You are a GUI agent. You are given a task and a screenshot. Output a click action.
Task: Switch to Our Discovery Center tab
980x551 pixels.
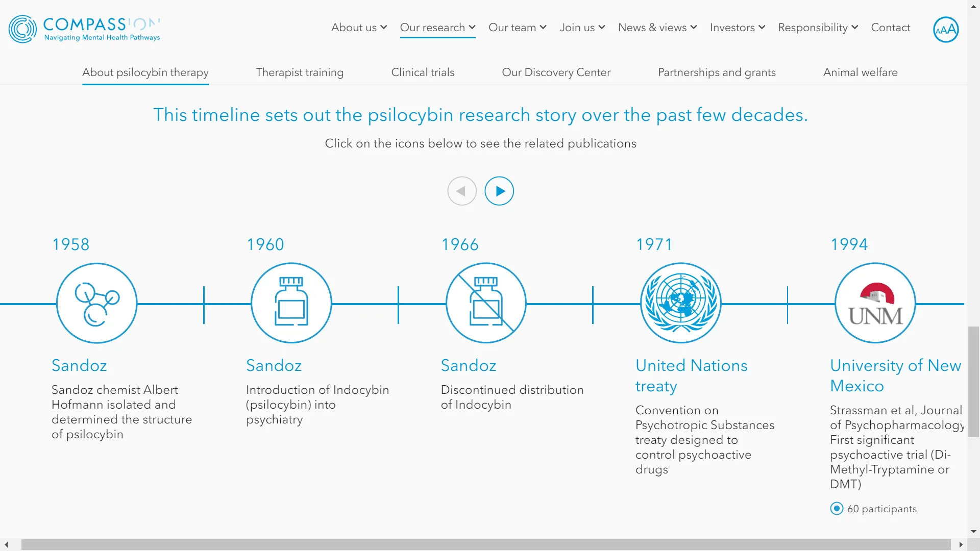point(556,72)
